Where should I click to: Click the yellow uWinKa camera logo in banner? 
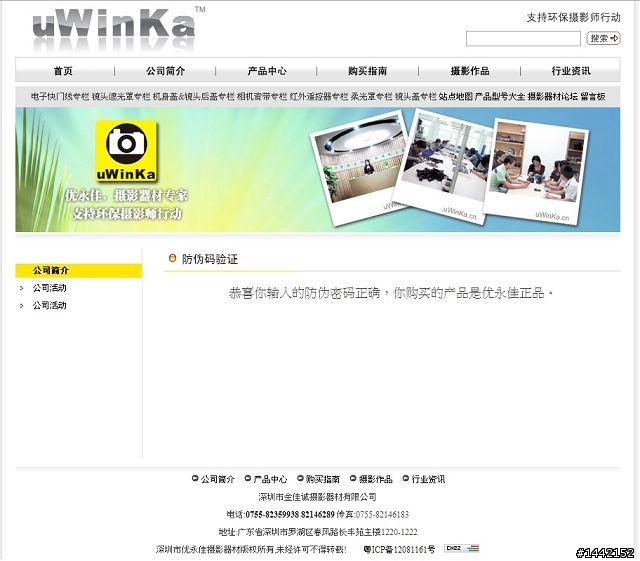click(126, 151)
